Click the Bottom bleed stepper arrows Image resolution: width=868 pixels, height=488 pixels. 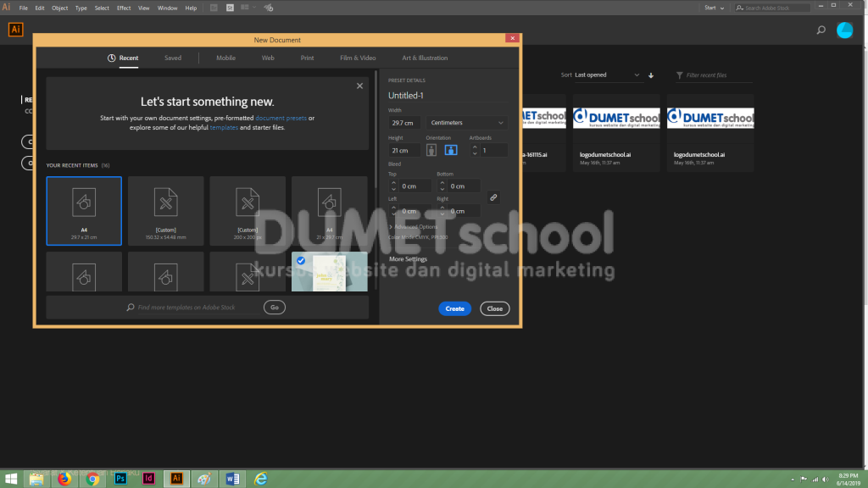pos(442,186)
